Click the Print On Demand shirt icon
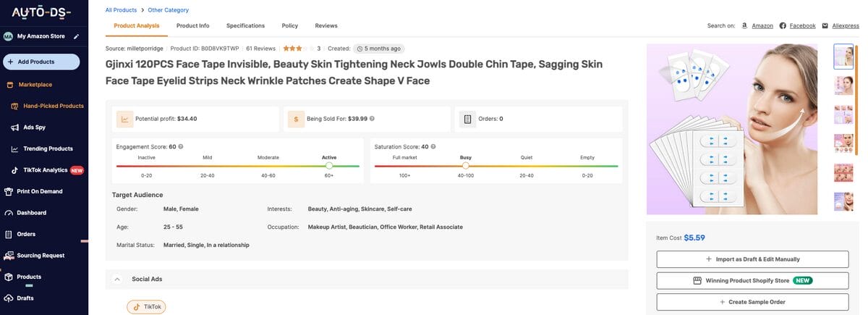This screenshot has width=868, height=315. pyautogui.click(x=9, y=191)
